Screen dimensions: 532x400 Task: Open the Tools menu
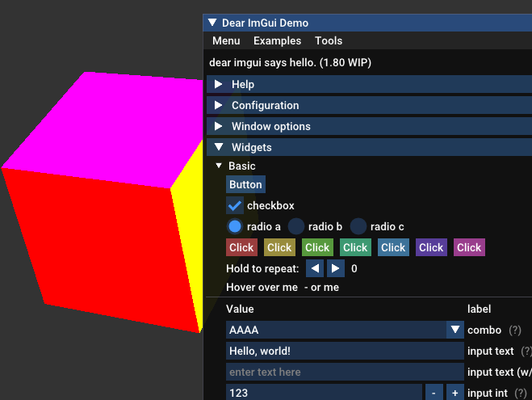pyautogui.click(x=329, y=40)
